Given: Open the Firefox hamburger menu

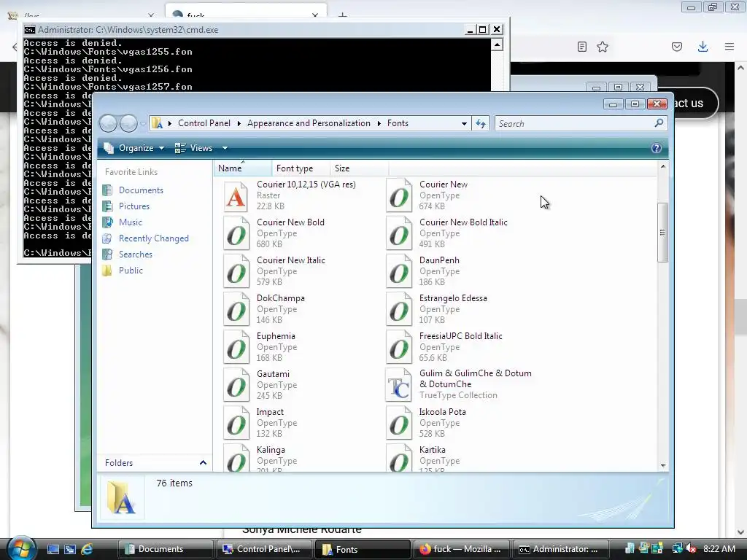Looking at the screenshot, I should 729,47.
